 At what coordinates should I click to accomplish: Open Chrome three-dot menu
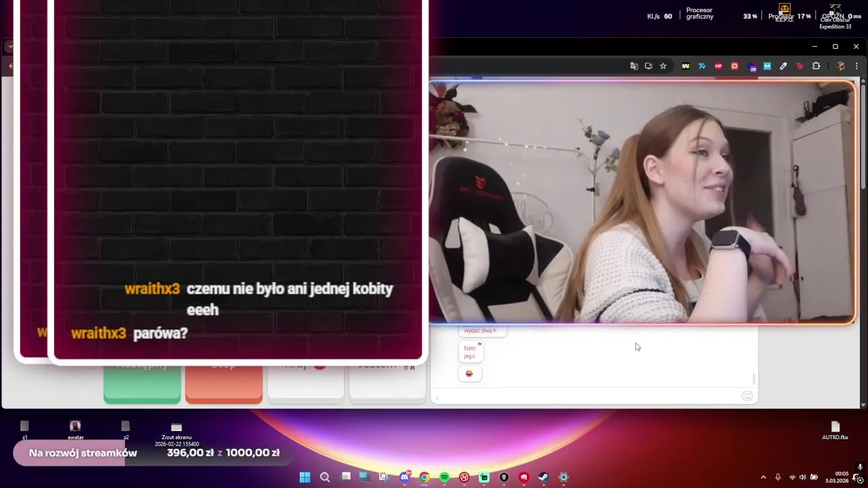point(857,66)
